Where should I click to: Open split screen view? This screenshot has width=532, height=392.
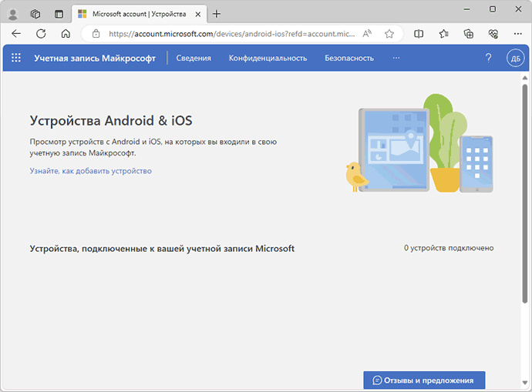tap(419, 34)
